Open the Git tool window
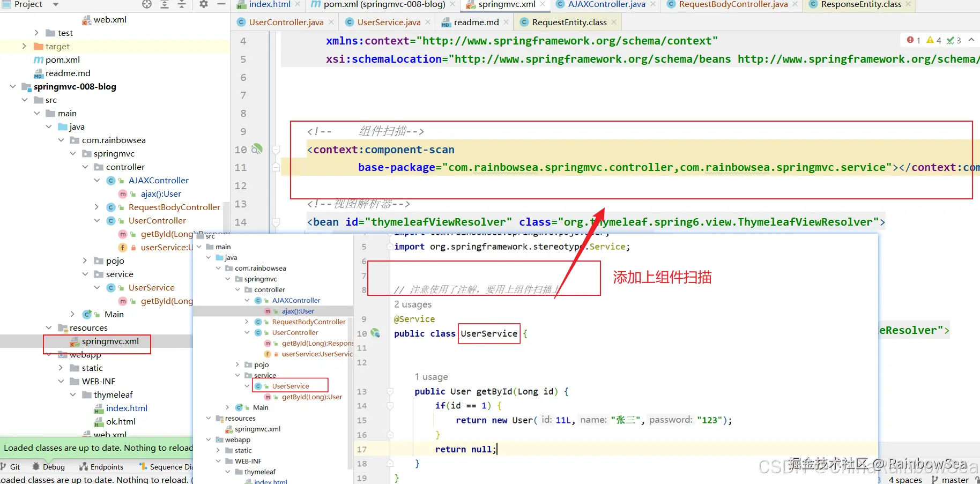 point(11,467)
